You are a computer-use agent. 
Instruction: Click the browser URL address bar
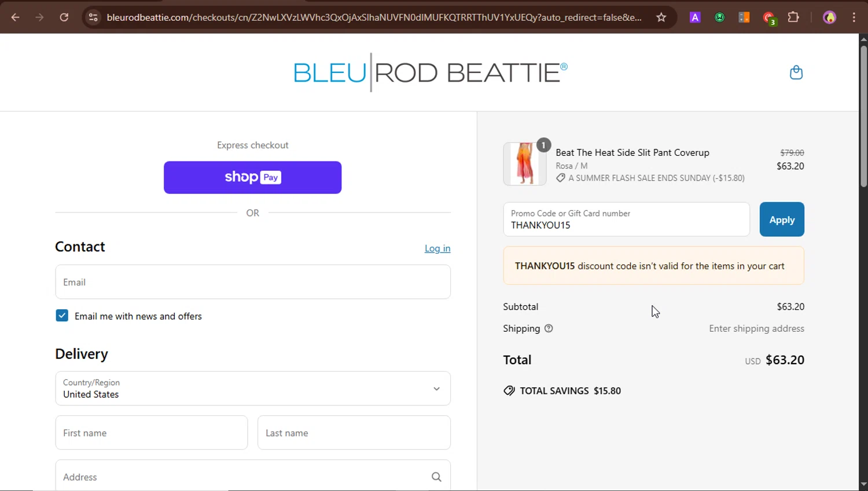[374, 17]
